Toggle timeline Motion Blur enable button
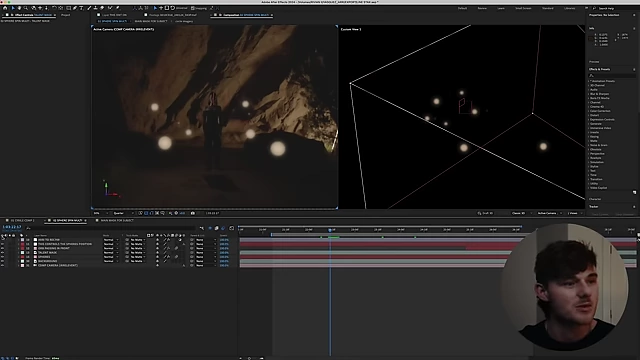Image resolution: width=640 pixels, height=360 pixels. [x=223, y=228]
